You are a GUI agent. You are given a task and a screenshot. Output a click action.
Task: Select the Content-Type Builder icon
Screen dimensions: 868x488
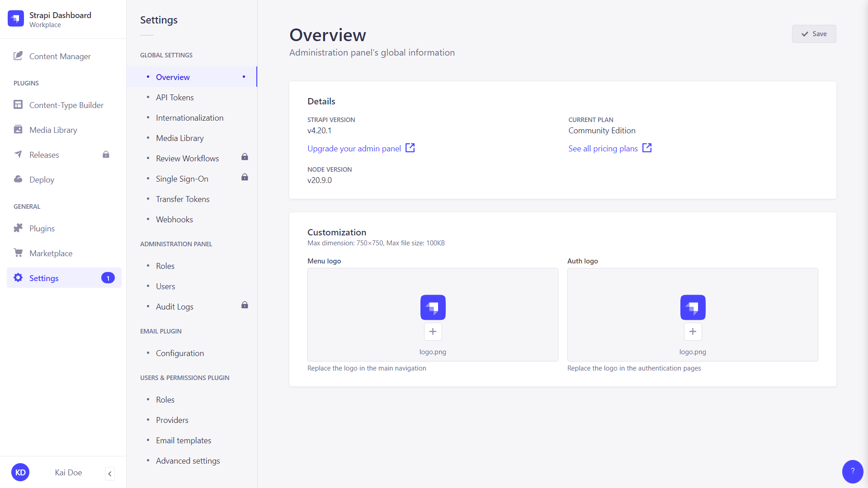pyautogui.click(x=18, y=104)
